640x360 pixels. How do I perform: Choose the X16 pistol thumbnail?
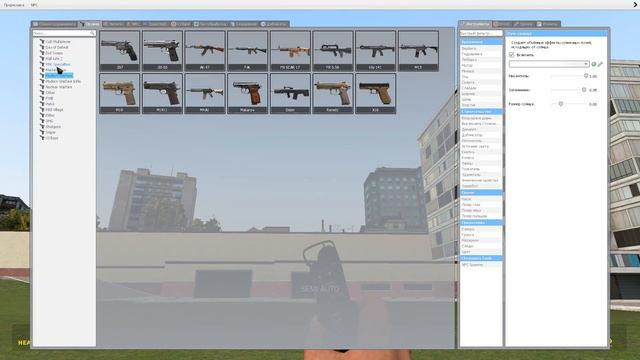click(x=376, y=93)
